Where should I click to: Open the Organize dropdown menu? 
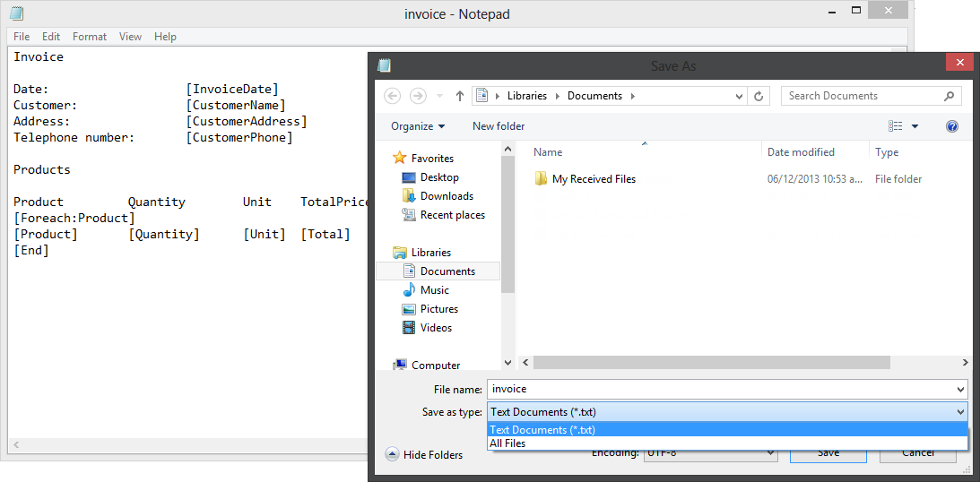click(x=418, y=126)
